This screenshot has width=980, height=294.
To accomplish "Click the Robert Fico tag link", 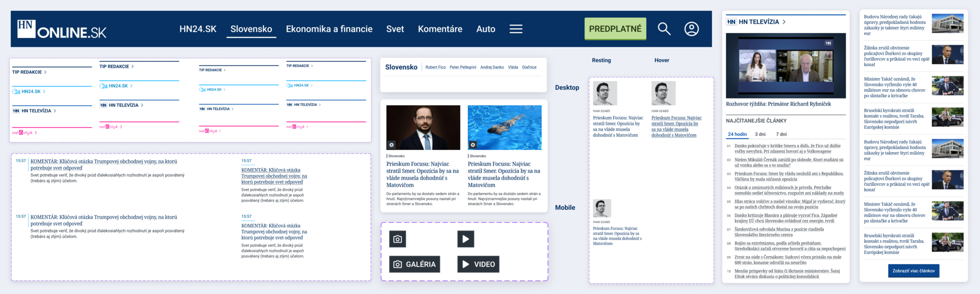I will [436, 67].
